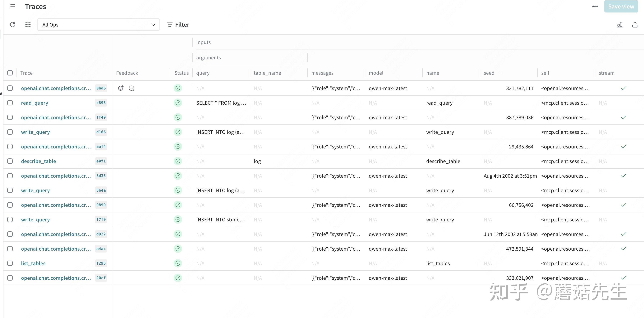Click the refresh traces icon
The height and width of the screenshot is (318, 644).
(13, 25)
